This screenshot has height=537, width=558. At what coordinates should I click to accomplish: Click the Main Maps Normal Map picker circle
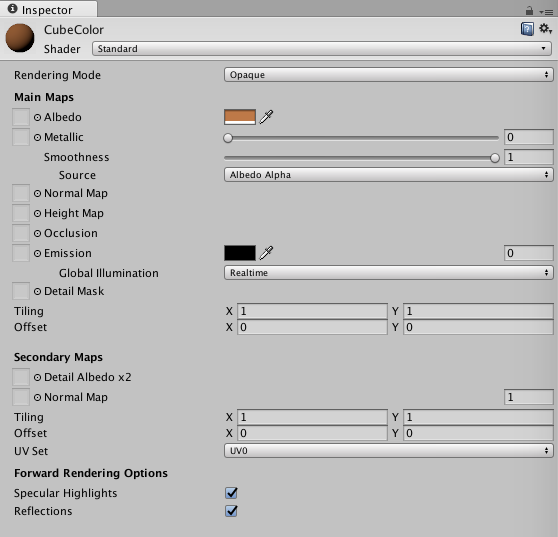pos(37,193)
